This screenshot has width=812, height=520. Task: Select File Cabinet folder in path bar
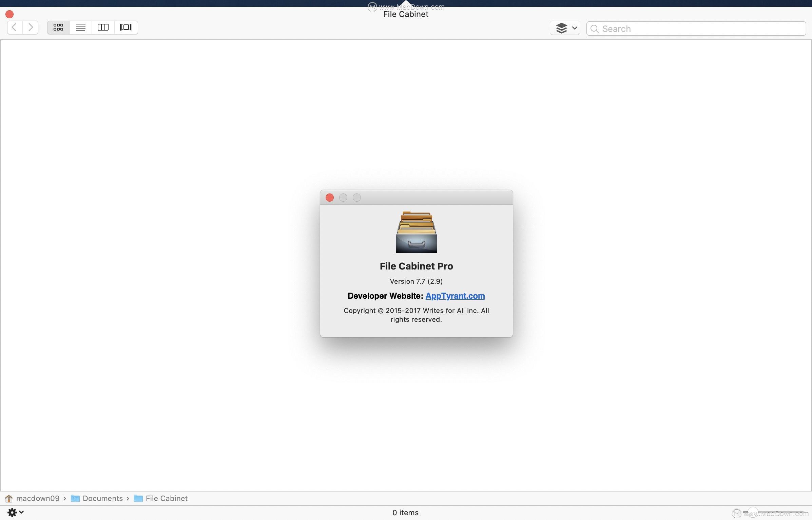pyautogui.click(x=161, y=498)
